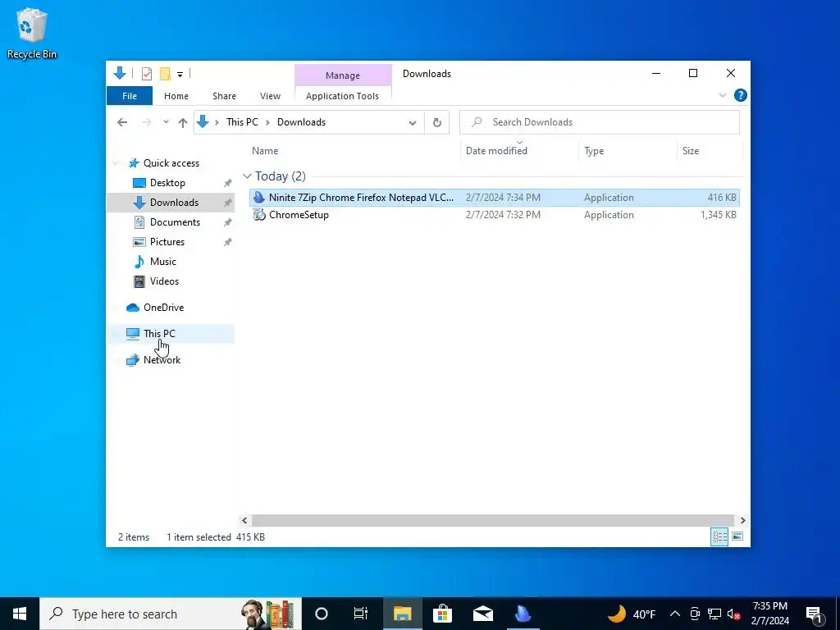Viewport: 840px width, 630px height.
Task: Click File Explorer taskbar icon
Action: [402, 614]
